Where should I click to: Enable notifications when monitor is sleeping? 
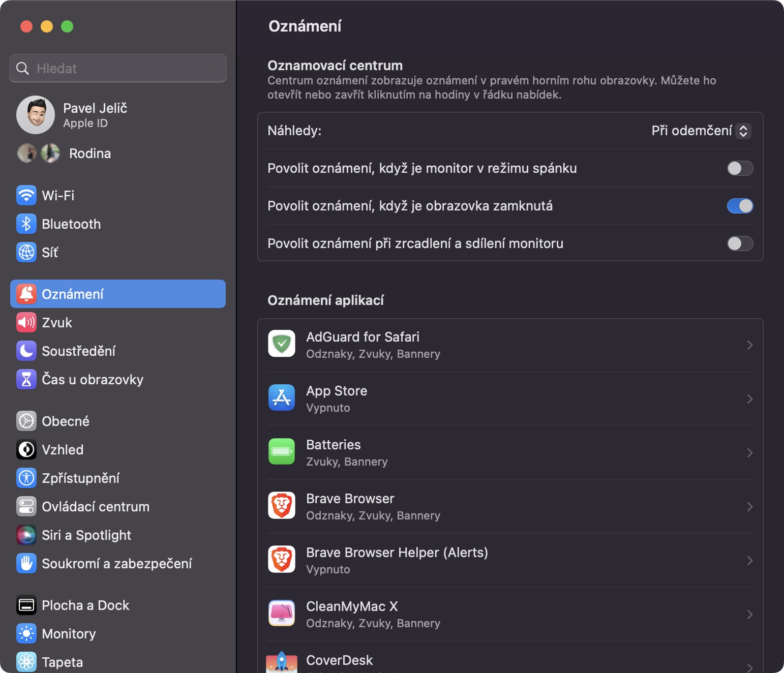point(740,168)
